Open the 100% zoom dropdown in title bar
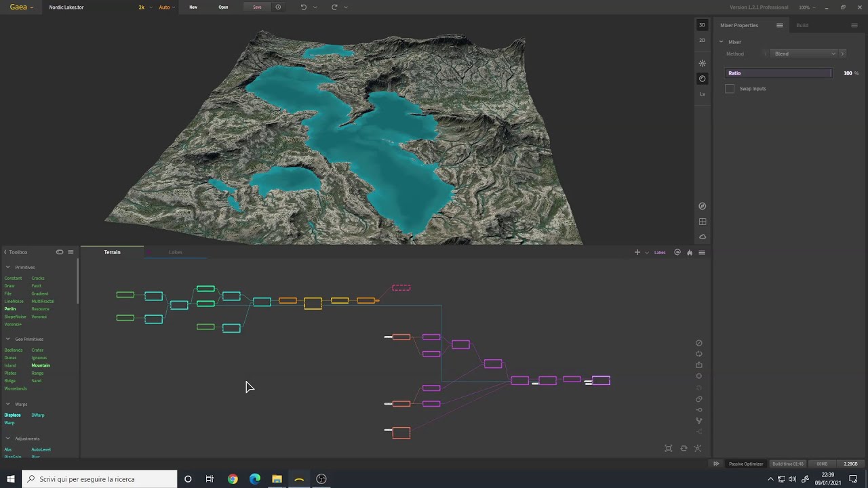This screenshot has width=868, height=488. pyautogui.click(x=807, y=7)
